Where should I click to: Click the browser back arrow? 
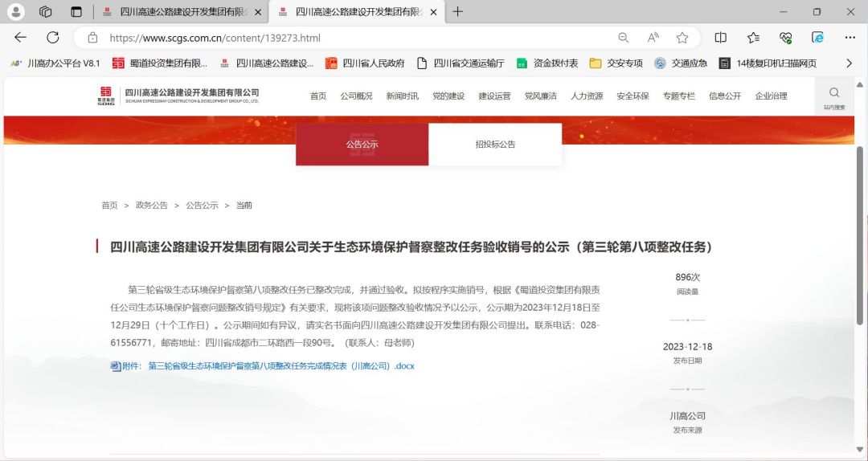(20, 38)
